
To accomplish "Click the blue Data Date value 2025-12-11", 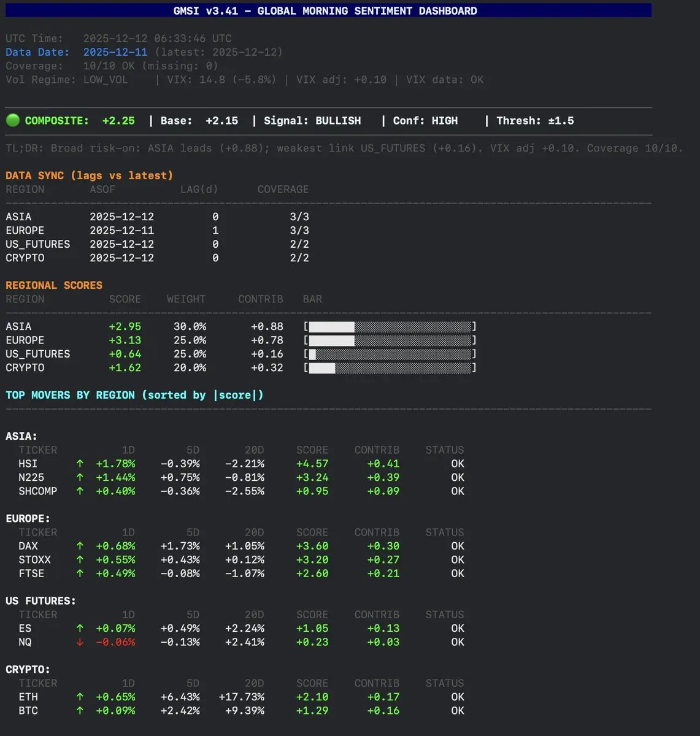I will tap(115, 52).
